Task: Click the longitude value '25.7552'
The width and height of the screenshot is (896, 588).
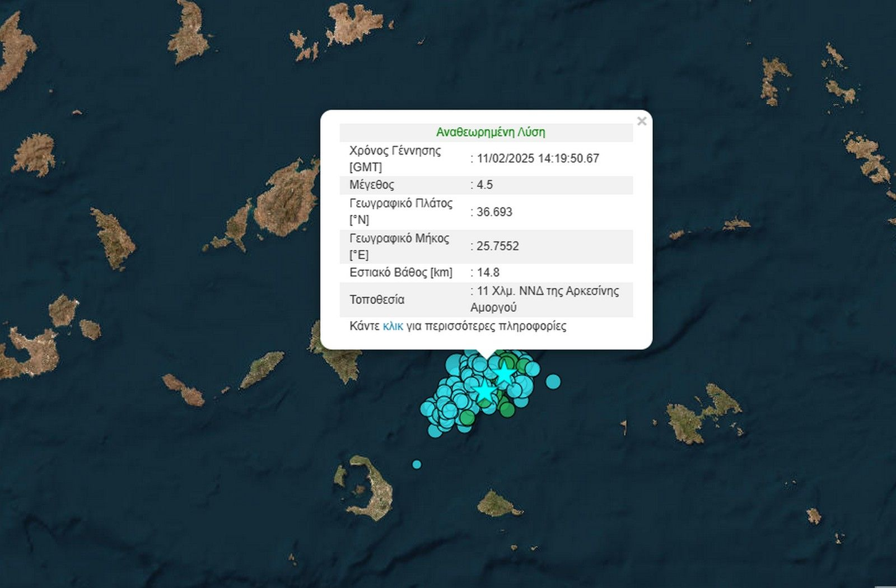Action: (498, 246)
